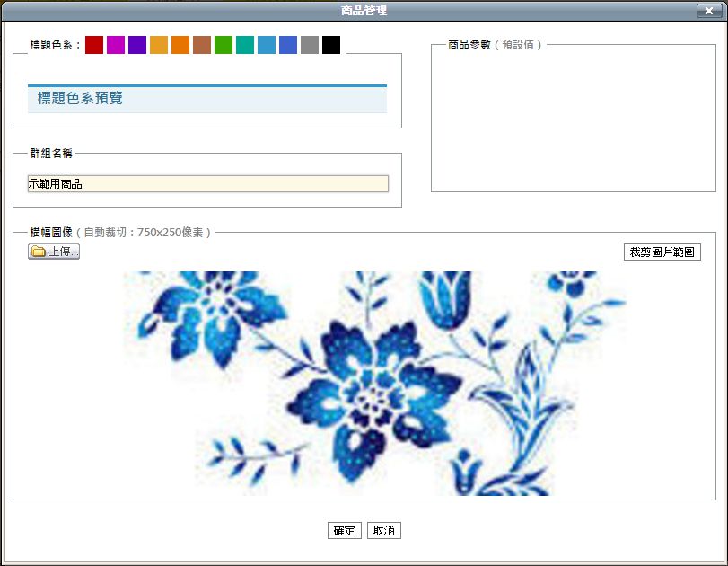Choose the purple color swatch
This screenshot has width=728, height=566.
pyautogui.click(x=137, y=45)
